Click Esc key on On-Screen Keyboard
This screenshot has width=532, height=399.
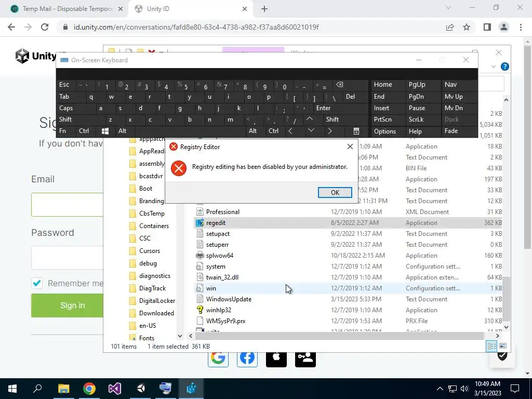point(66,85)
